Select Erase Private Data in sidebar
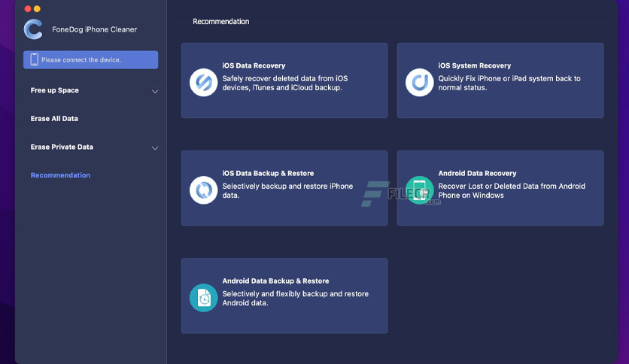 tap(62, 147)
